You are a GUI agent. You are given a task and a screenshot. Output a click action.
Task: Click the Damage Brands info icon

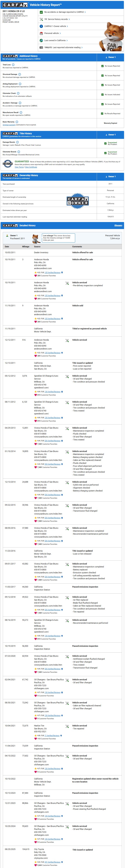pyautogui.click(x=18, y=142)
